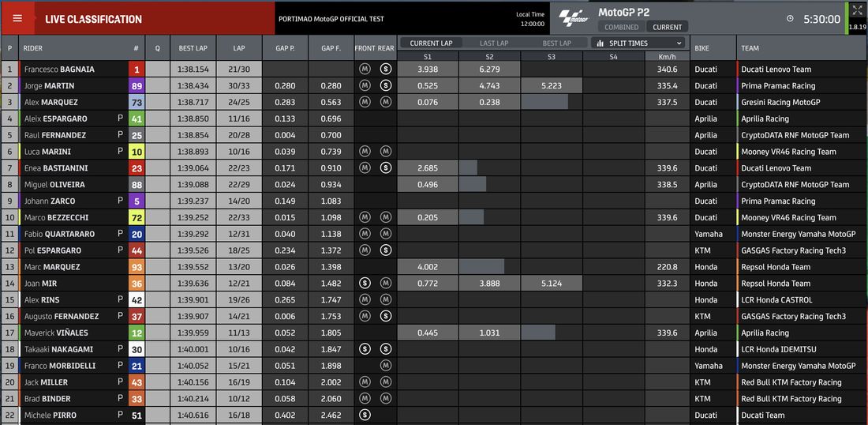868x425 pixels.
Task: Click Aleix Espargaro's pit P indicator
Action: pos(120,118)
